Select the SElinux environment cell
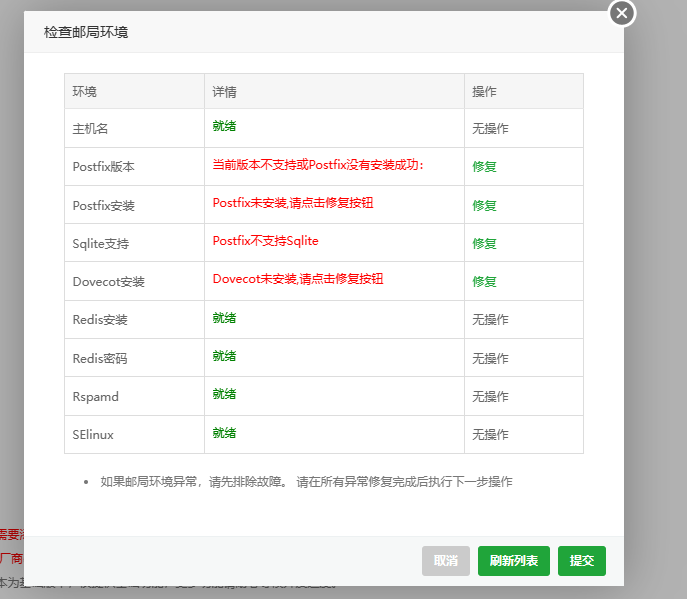Screen dimensions: 687x599 pos(135,434)
